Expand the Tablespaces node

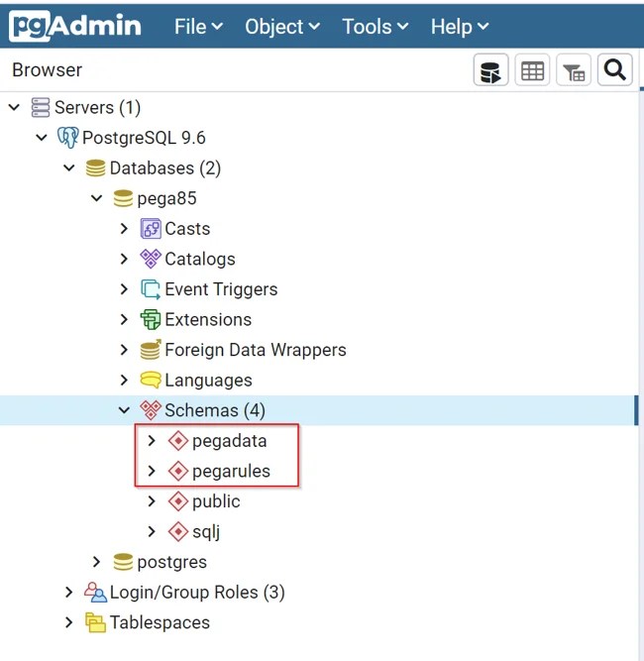[69, 622]
